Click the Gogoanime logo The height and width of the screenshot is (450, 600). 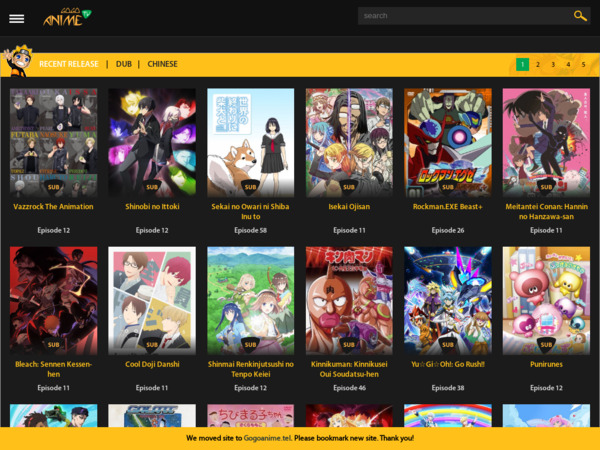pos(67,17)
